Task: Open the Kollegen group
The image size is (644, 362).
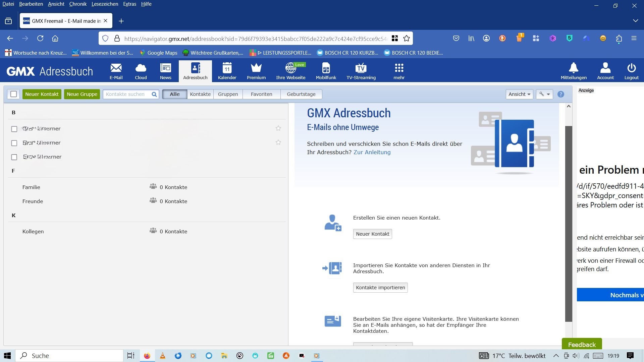Action: click(x=33, y=232)
